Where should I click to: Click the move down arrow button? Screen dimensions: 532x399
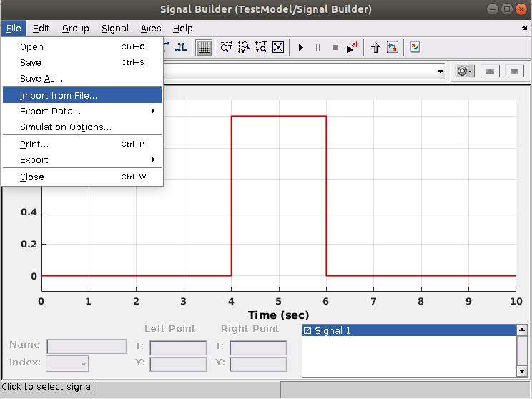[x=514, y=71]
